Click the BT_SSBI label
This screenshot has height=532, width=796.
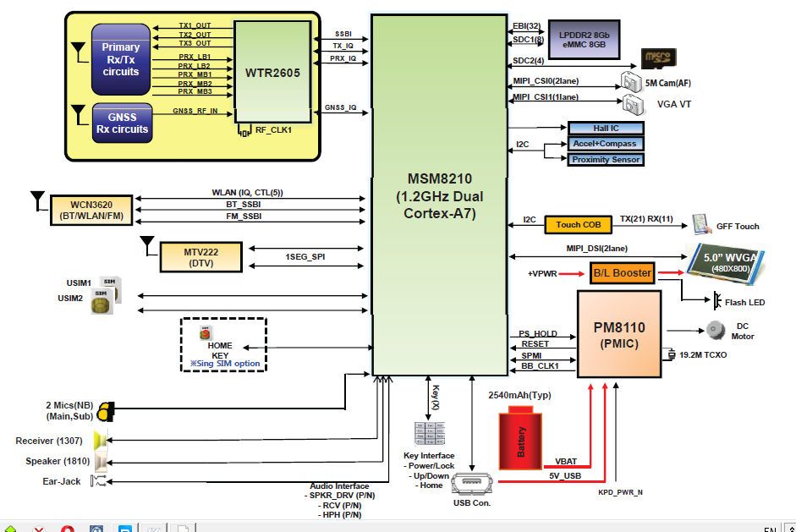point(244,204)
